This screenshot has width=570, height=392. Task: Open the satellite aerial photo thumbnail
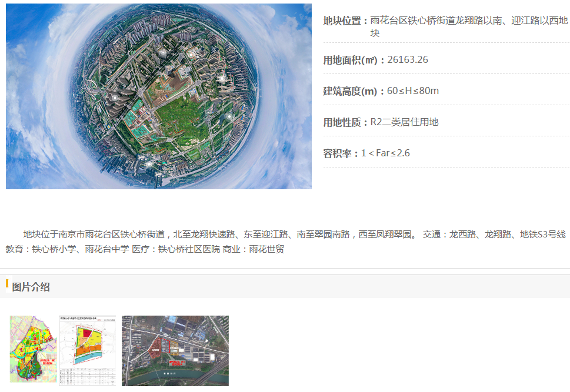175,351
